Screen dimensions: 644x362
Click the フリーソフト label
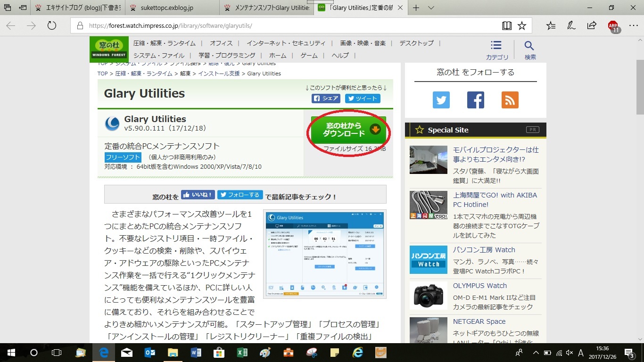pos(123,157)
